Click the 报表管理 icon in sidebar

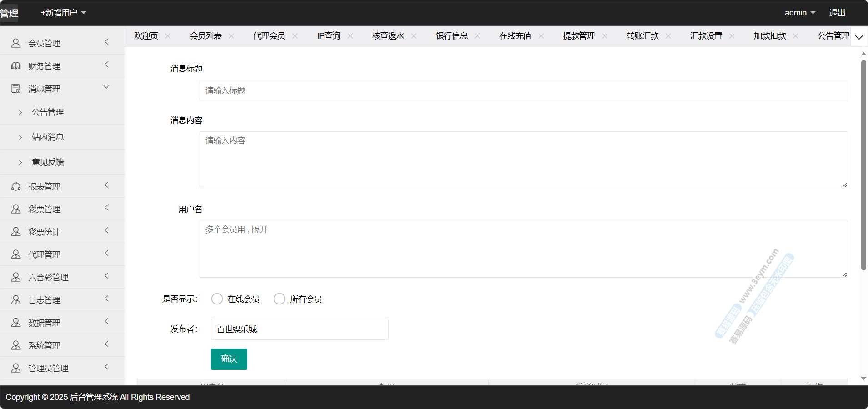16,186
